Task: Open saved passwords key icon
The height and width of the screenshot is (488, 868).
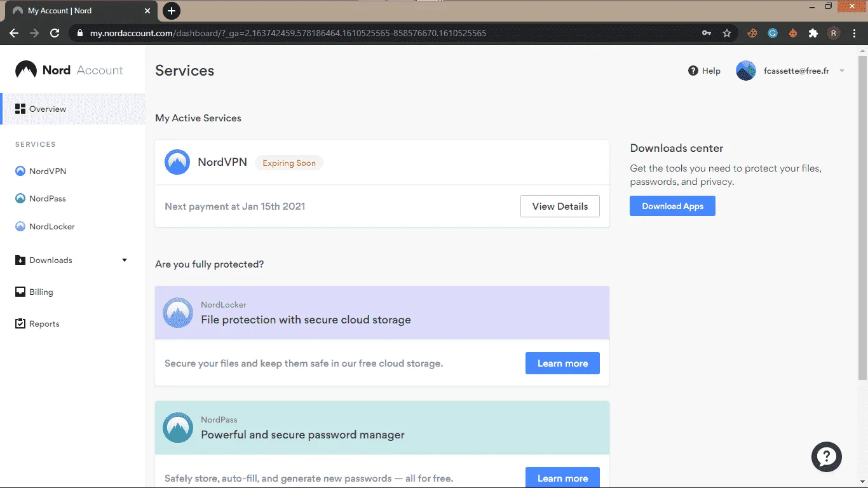Action: click(x=707, y=33)
